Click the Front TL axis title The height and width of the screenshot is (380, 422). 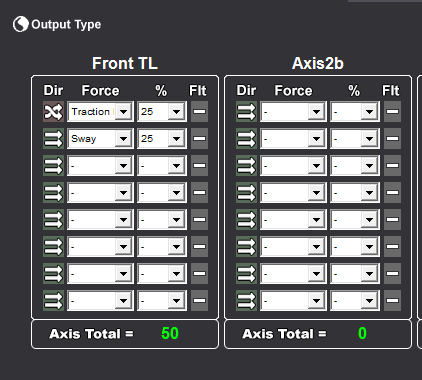[x=125, y=63]
